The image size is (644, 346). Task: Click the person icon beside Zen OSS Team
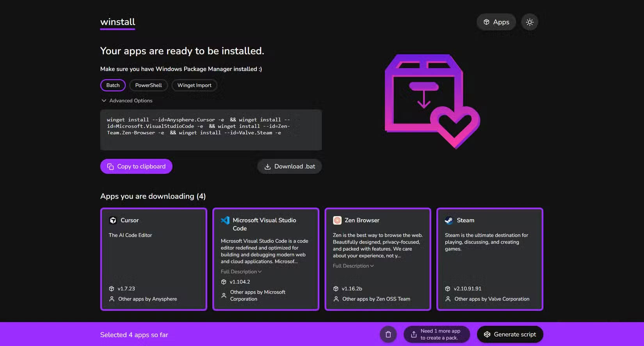point(336,299)
